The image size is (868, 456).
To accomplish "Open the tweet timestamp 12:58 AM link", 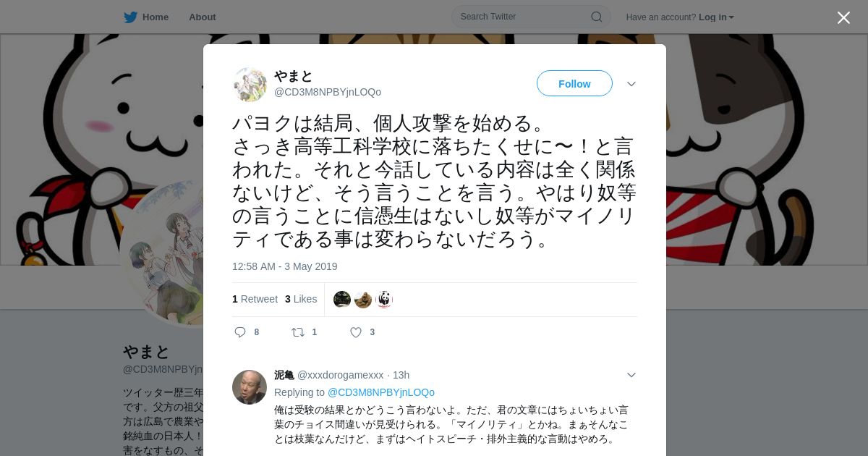I will click(x=285, y=266).
